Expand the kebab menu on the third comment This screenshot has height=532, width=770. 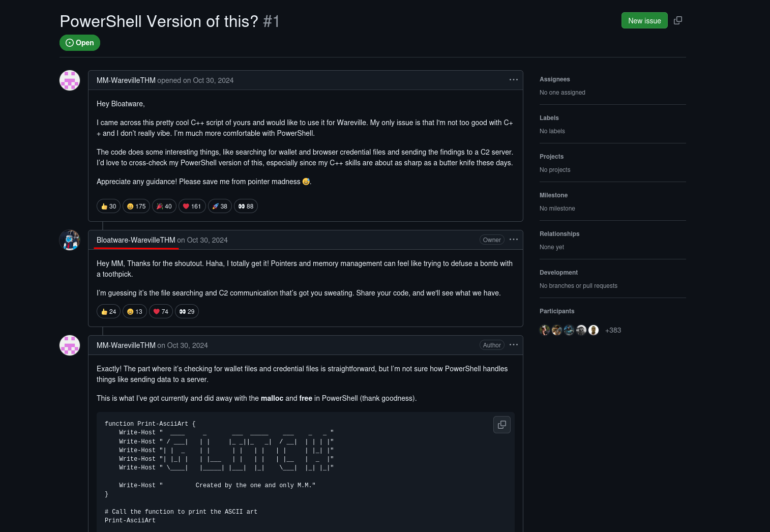(x=513, y=345)
